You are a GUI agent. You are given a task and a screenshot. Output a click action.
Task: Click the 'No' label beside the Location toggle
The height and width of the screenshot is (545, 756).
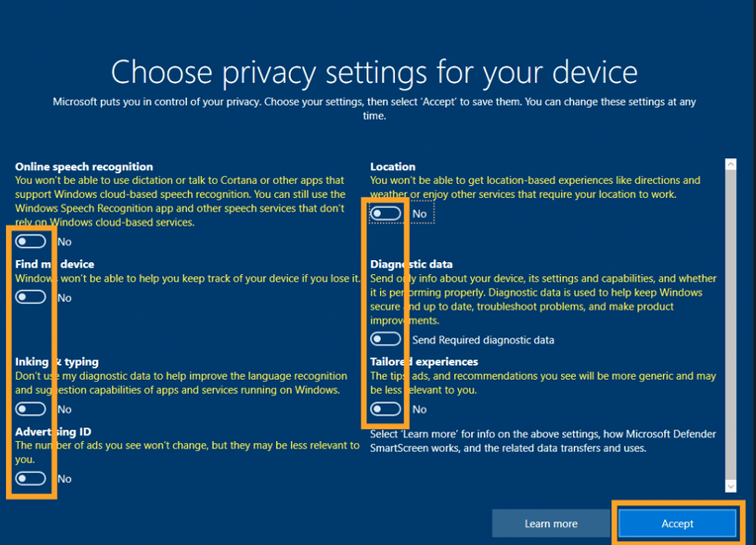[420, 214]
